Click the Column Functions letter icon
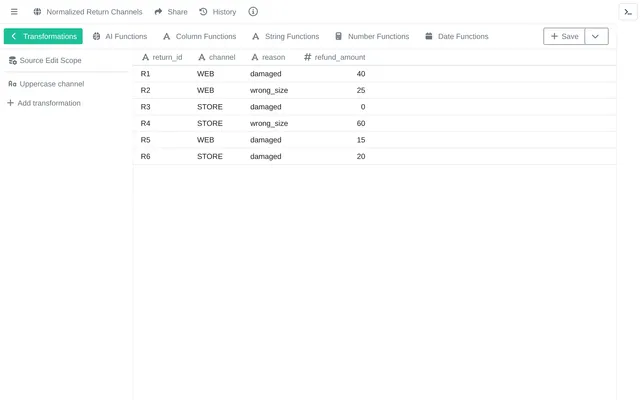The height and width of the screenshot is (400, 640). click(x=167, y=36)
